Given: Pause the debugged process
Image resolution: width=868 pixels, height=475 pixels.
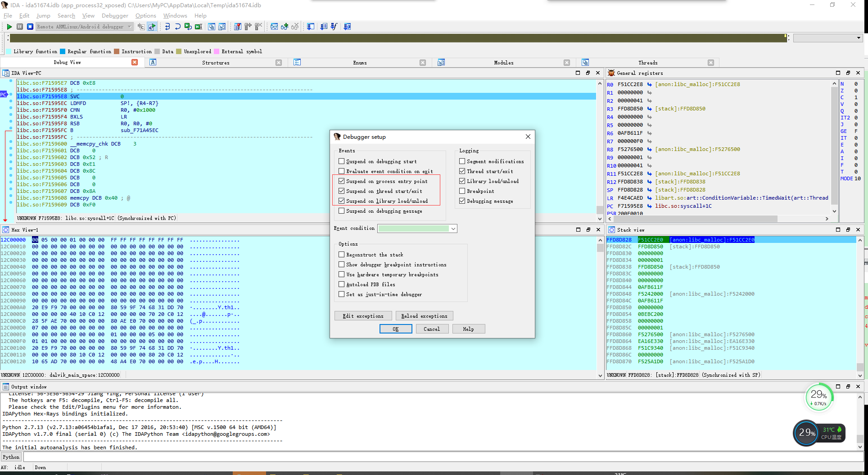Looking at the screenshot, I should tap(19, 27).
